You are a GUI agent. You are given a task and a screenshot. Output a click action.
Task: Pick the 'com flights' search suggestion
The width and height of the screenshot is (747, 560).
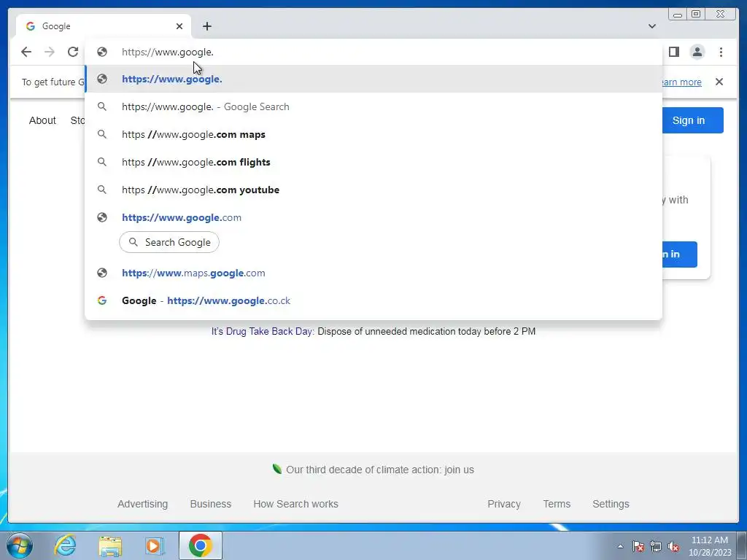(373, 162)
